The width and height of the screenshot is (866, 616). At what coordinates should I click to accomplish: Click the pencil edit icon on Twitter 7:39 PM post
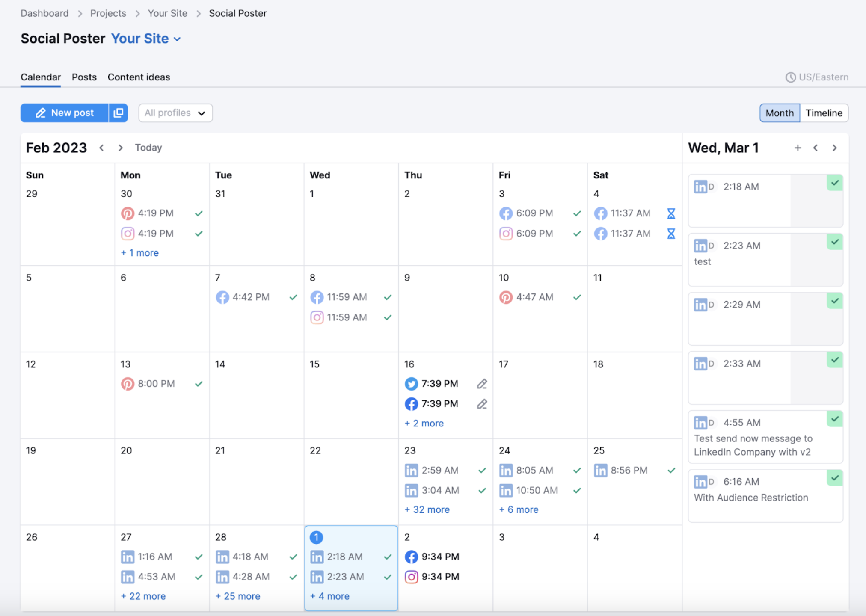(482, 384)
